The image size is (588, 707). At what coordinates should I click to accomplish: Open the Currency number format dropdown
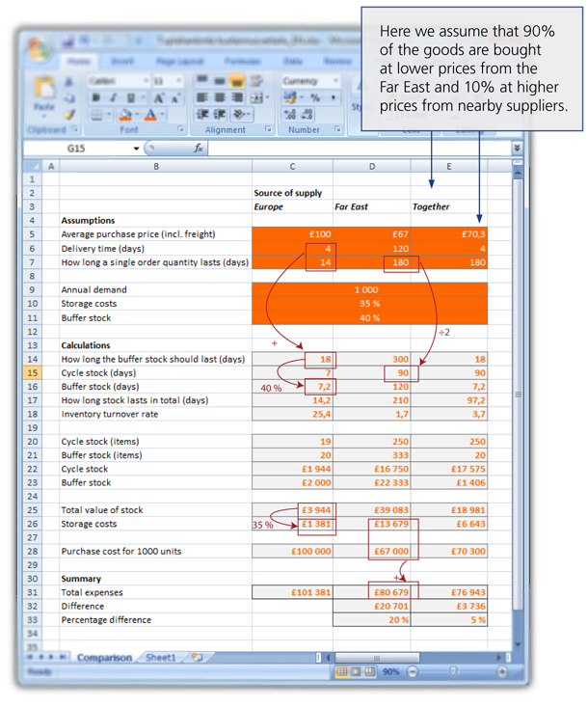click(x=335, y=81)
